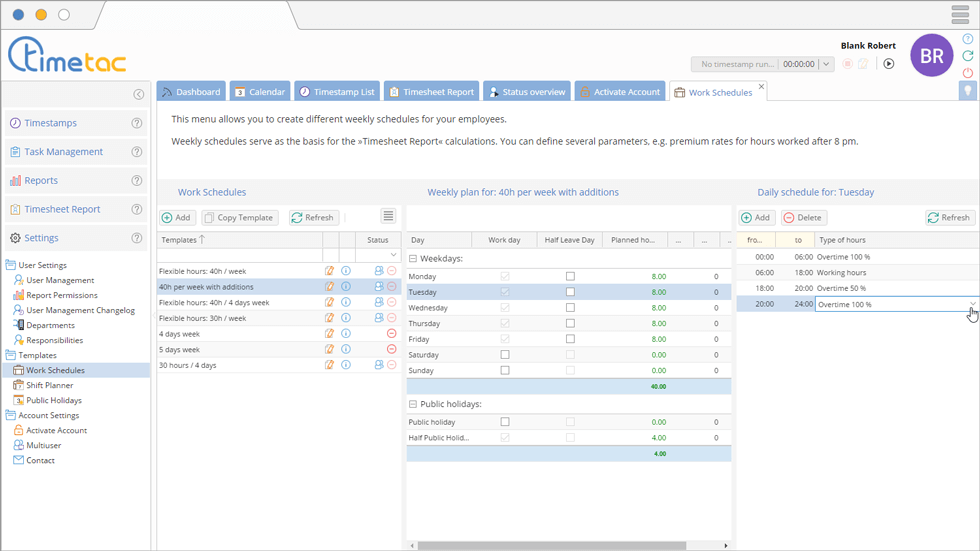Open the lightbulb tips icon

tap(967, 90)
